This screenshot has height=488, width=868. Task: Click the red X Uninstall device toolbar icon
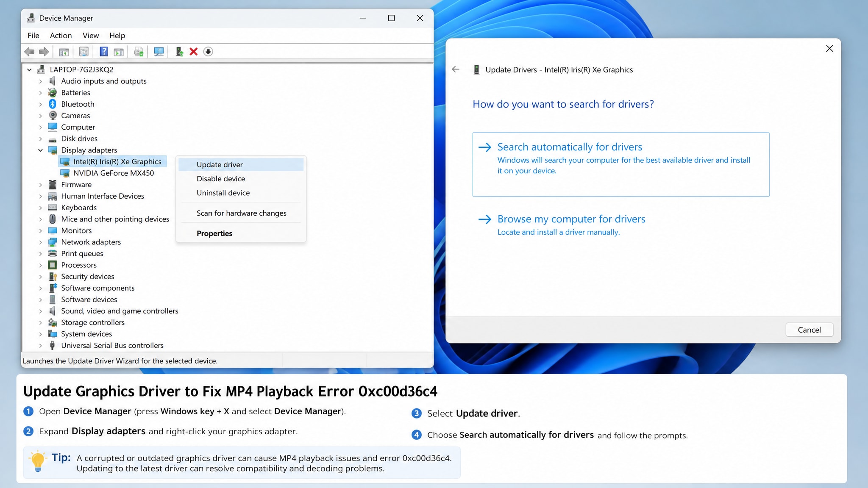click(x=194, y=52)
